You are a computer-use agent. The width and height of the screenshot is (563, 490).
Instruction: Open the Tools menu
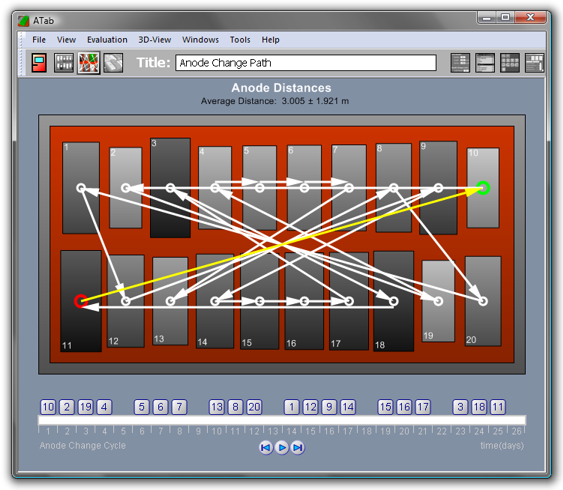coord(240,39)
